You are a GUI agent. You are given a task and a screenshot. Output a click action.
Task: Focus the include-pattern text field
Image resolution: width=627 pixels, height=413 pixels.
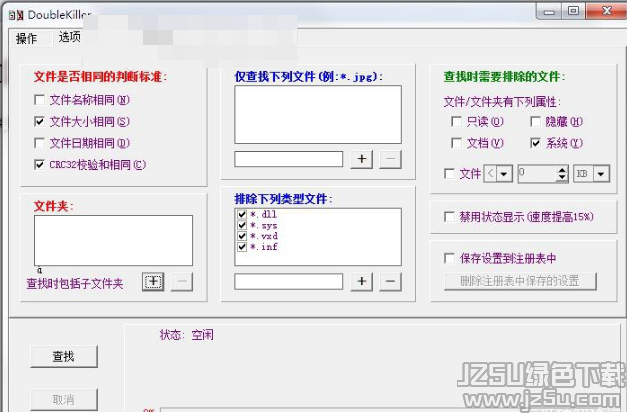click(289, 159)
